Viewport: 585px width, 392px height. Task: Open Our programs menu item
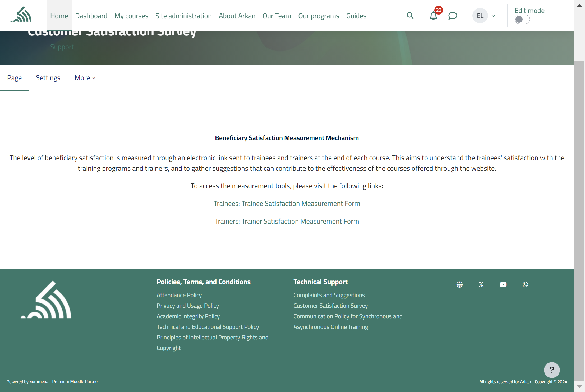coord(319,16)
